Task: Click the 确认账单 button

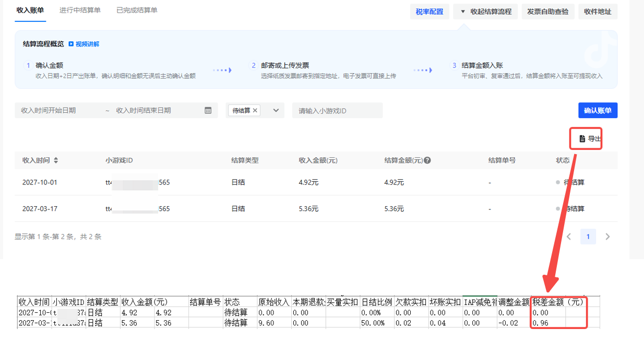Action: point(598,110)
